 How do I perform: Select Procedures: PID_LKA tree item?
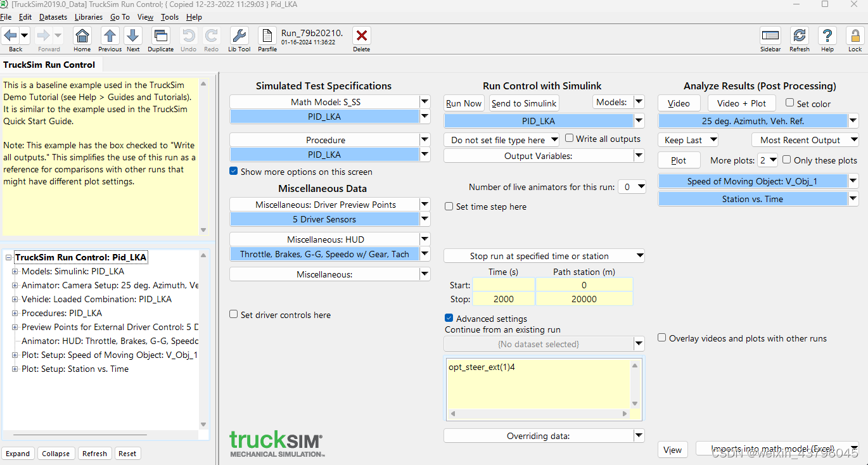(61, 313)
